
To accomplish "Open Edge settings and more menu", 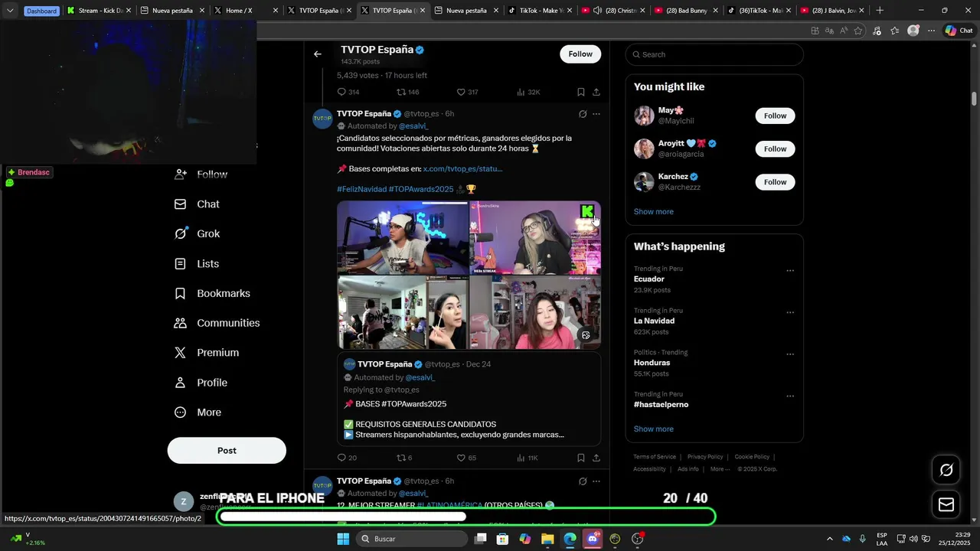I will tap(931, 31).
